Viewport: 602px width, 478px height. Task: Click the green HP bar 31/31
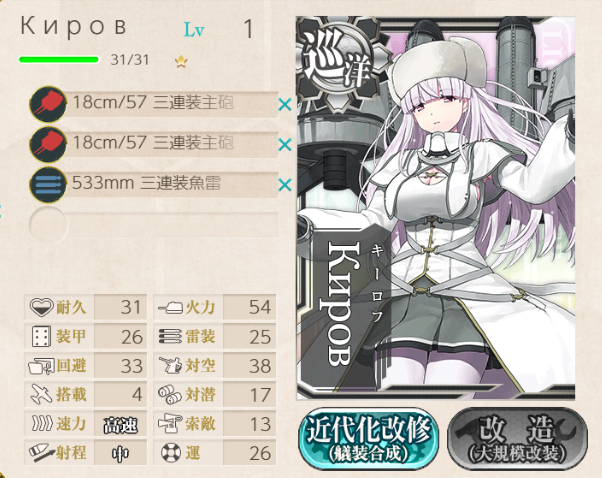pyautogui.click(x=59, y=60)
